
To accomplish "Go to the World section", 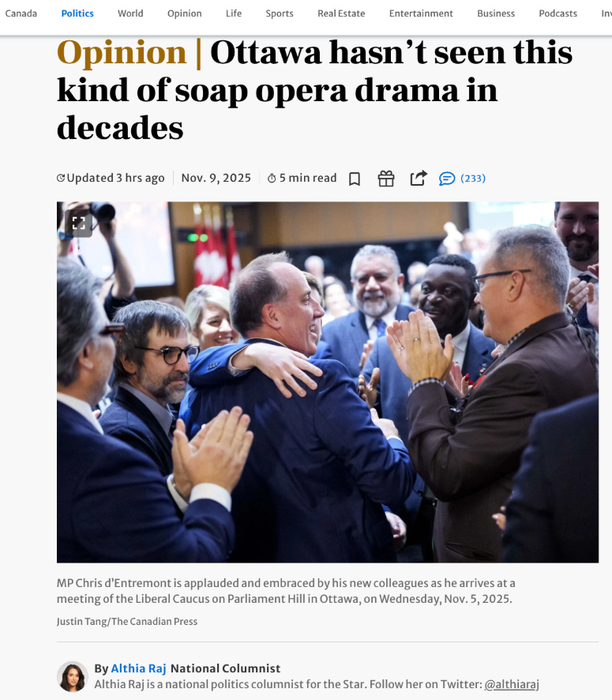I will click(130, 13).
